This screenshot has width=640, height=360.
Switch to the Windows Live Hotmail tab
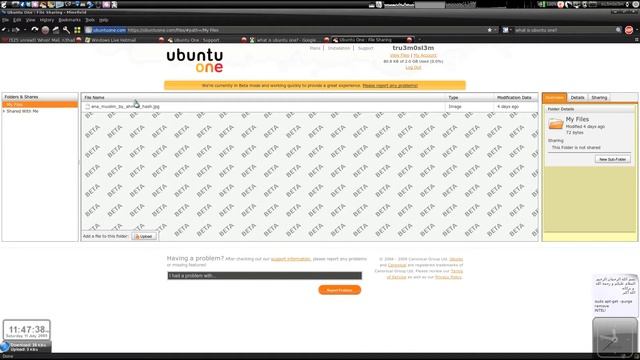(x=124, y=40)
